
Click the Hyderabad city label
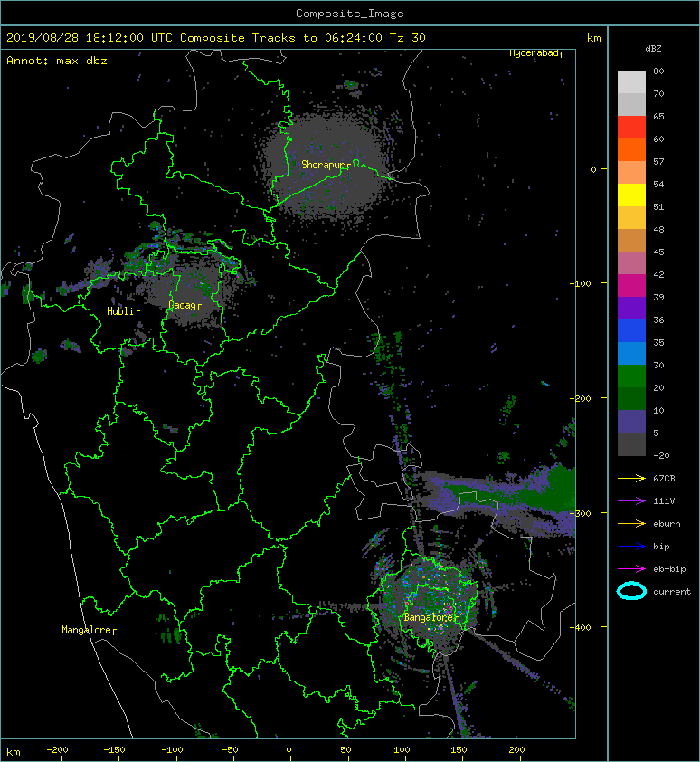pyautogui.click(x=536, y=53)
